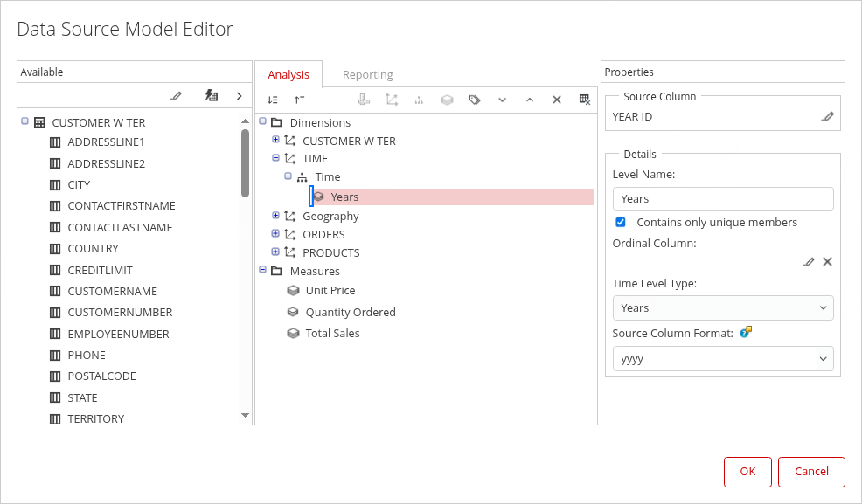The height and width of the screenshot is (504, 862).
Task: Expand the Geography dimension node
Action: (275, 216)
